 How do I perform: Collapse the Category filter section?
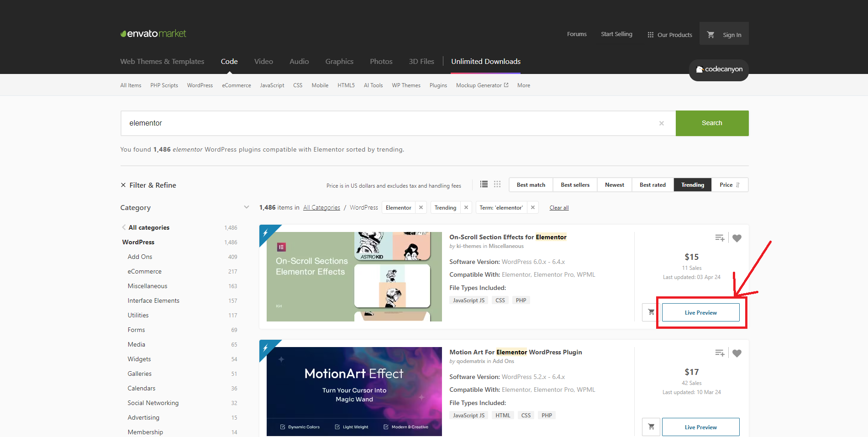[x=247, y=207]
